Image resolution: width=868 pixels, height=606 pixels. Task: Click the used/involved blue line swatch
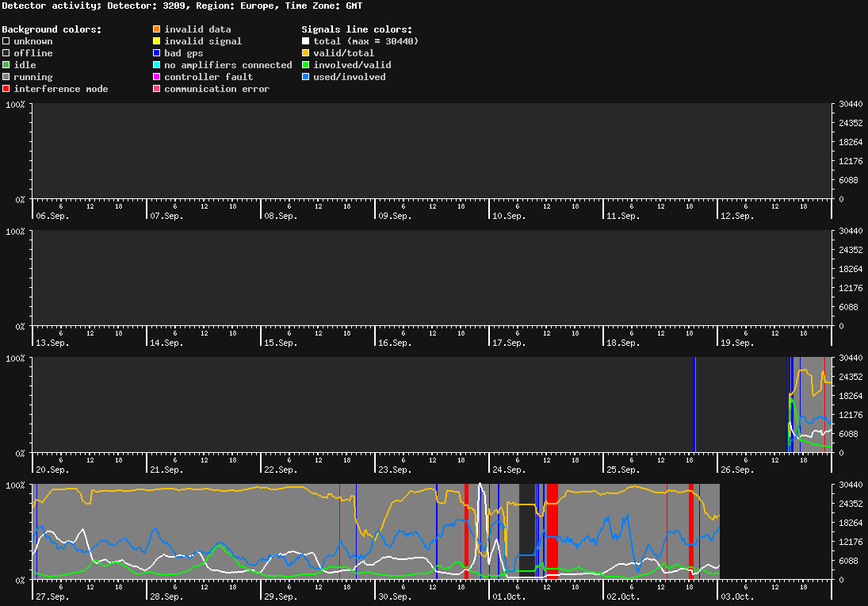pos(305,77)
